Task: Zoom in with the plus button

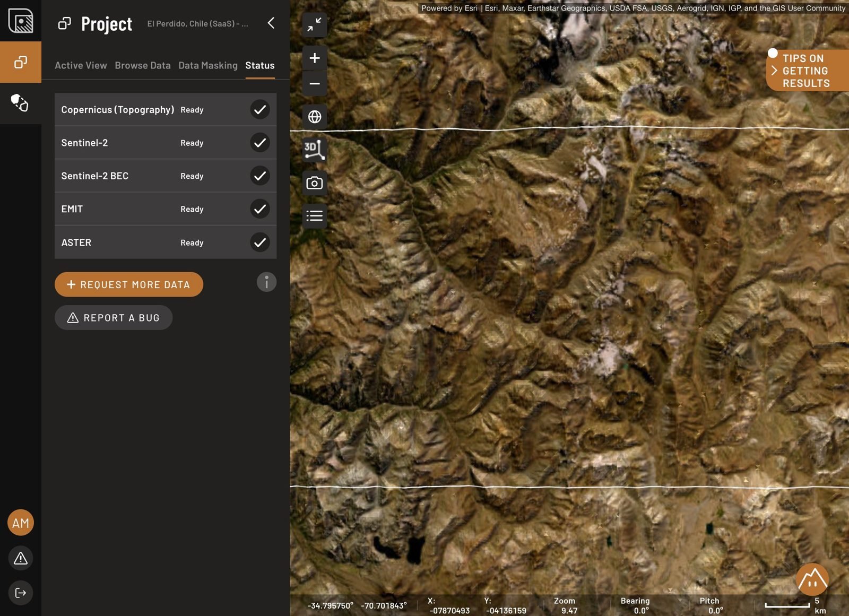Action: click(315, 58)
